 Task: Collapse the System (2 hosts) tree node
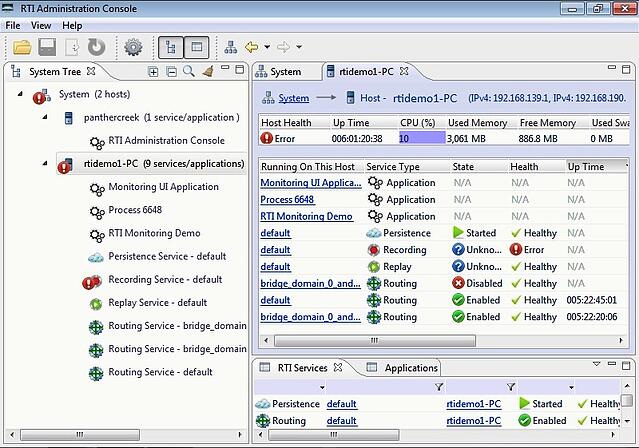tap(20, 94)
